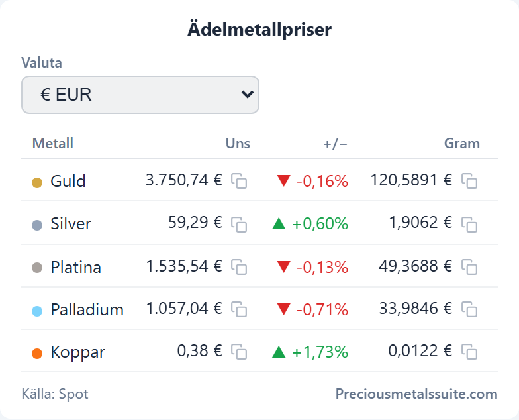Copy the Platina price per ounce

coord(239,267)
